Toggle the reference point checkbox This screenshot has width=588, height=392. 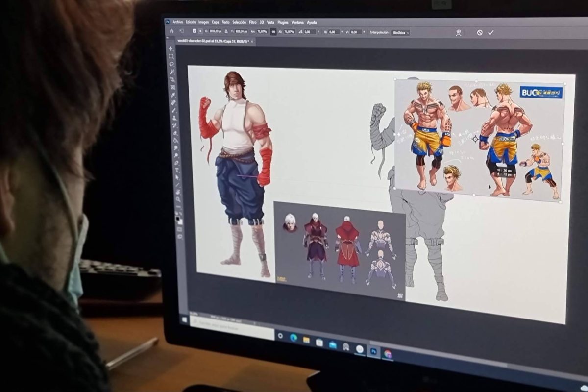coord(195,31)
